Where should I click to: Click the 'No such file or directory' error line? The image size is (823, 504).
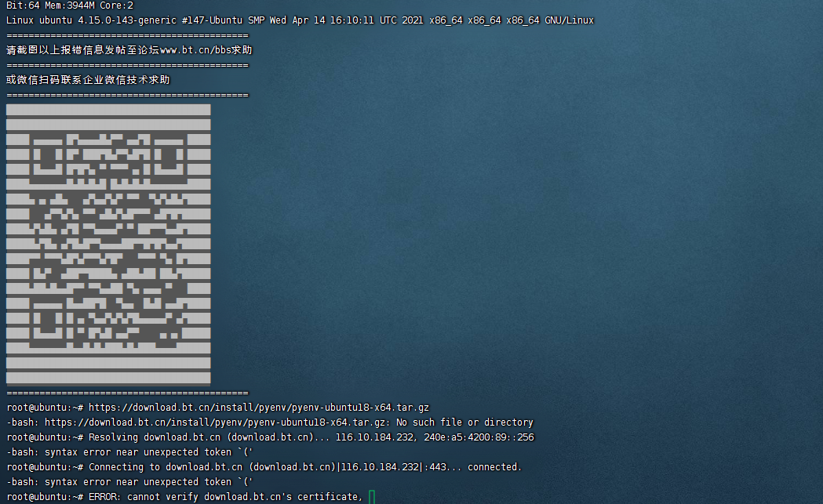point(270,422)
